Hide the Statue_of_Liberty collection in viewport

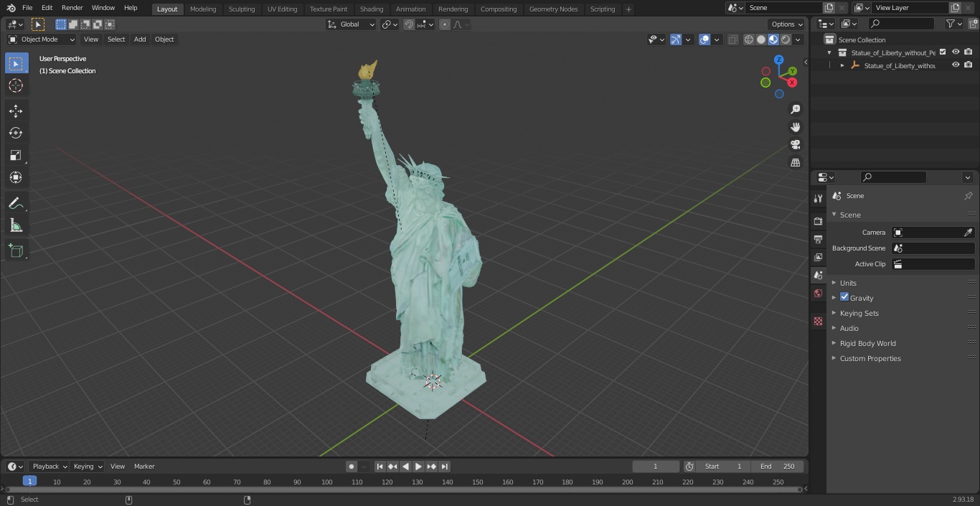coord(956,52)
